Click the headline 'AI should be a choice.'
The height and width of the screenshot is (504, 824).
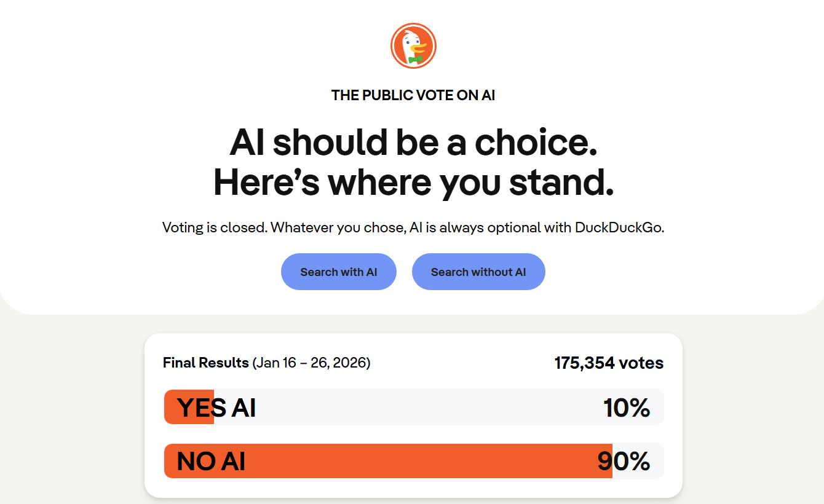(x=413, y=143)
